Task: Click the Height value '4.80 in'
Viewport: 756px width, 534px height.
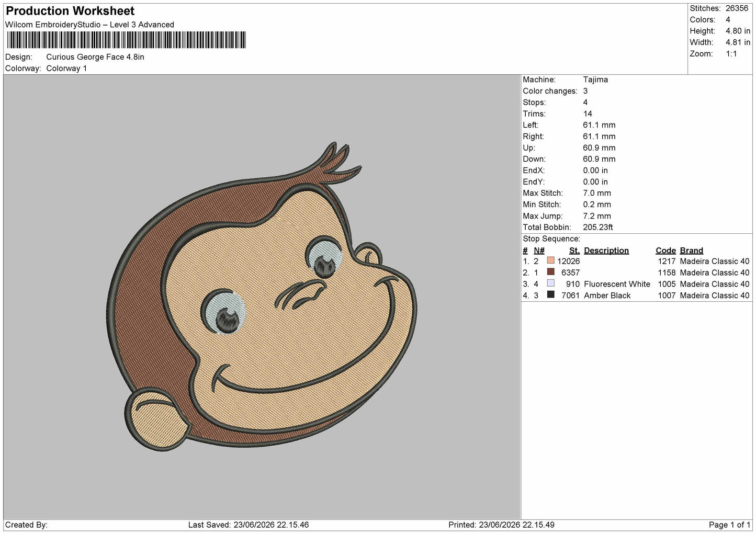Action: click(738, 31)
